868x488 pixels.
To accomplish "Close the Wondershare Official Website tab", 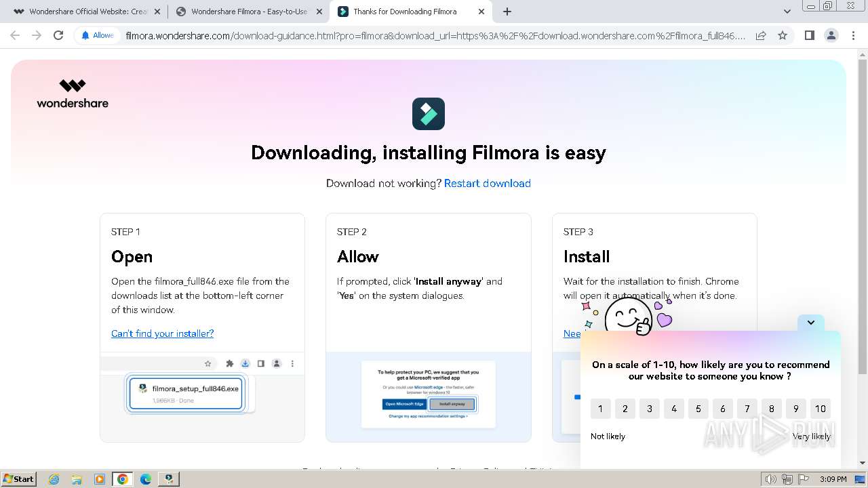I will click(x=157, y=12).
